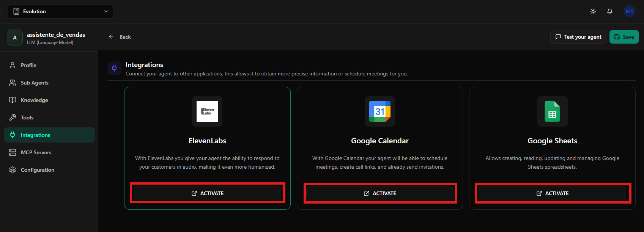Click the Integrations plug header icon

[114, 68]
